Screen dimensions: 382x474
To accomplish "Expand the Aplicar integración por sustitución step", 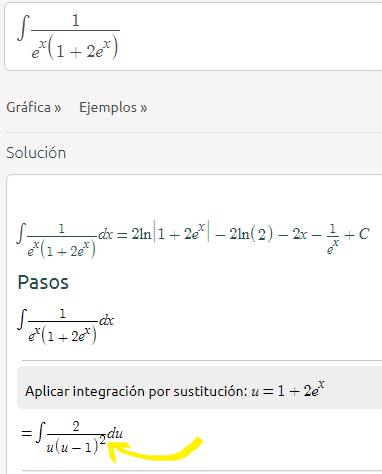I will click(x=199, y=388).
